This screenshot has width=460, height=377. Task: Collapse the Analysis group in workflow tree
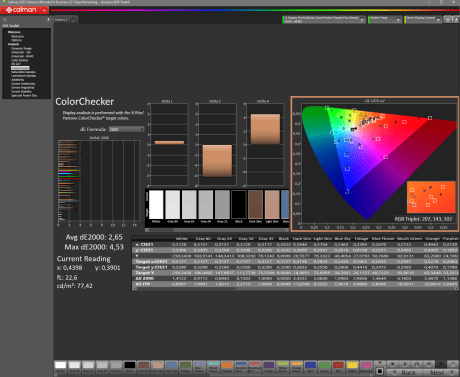click(6, 44)
